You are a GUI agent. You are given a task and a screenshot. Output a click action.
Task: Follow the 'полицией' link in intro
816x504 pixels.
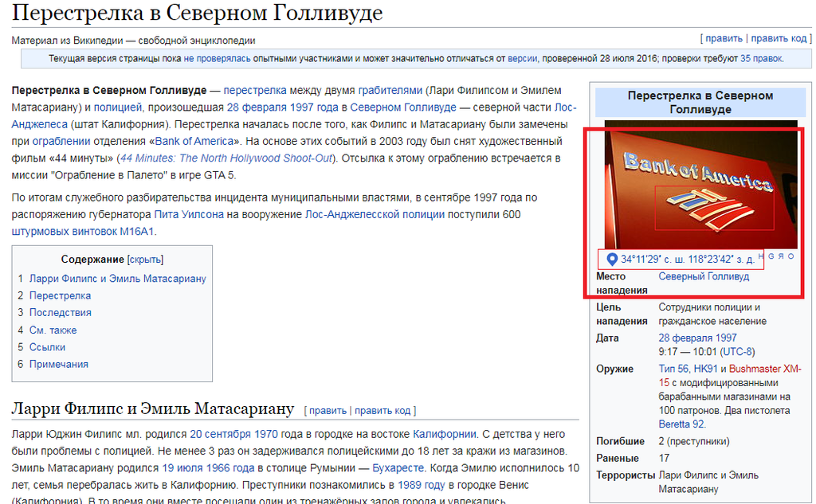118,107
